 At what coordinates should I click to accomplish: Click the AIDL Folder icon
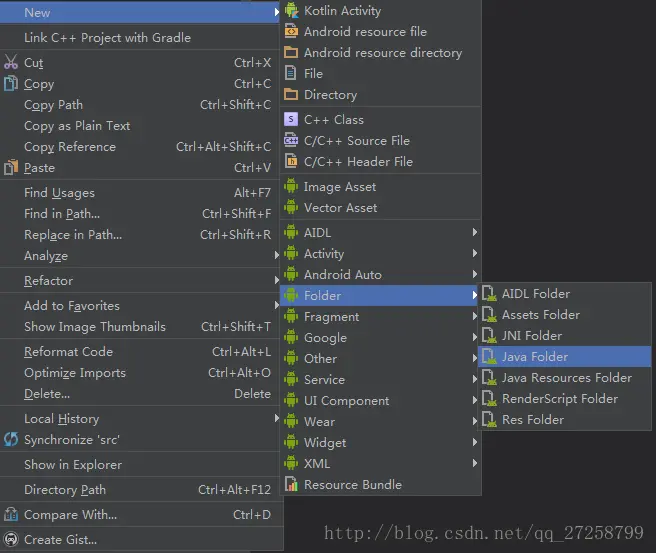pos(489,293)
